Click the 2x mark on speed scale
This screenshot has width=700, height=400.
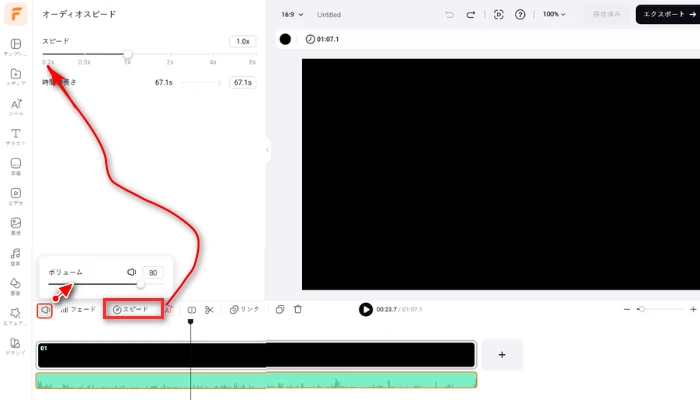170,62
